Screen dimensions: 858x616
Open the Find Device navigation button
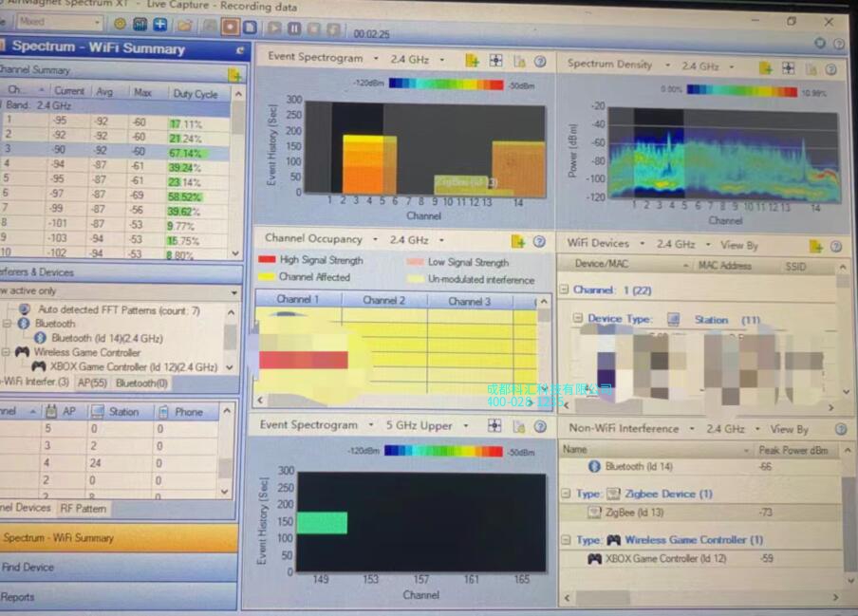[x=119, y=568]
